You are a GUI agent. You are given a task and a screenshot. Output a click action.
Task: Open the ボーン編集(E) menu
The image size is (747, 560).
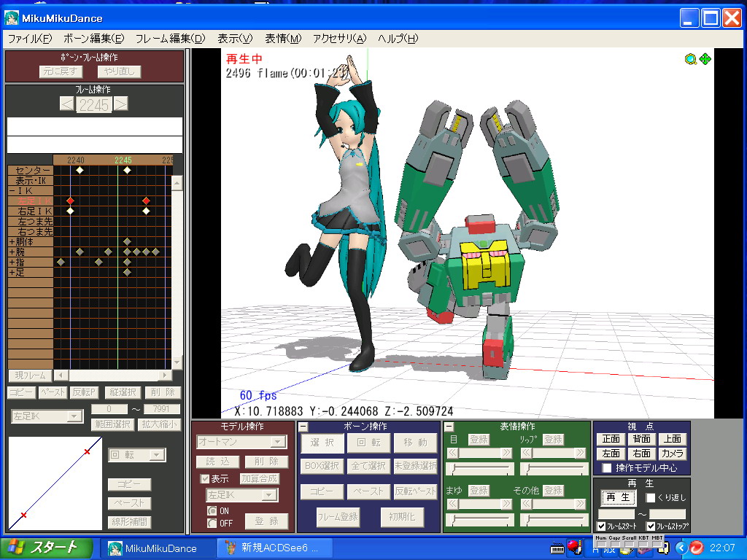pyautogui.click(x=93, y=39)
